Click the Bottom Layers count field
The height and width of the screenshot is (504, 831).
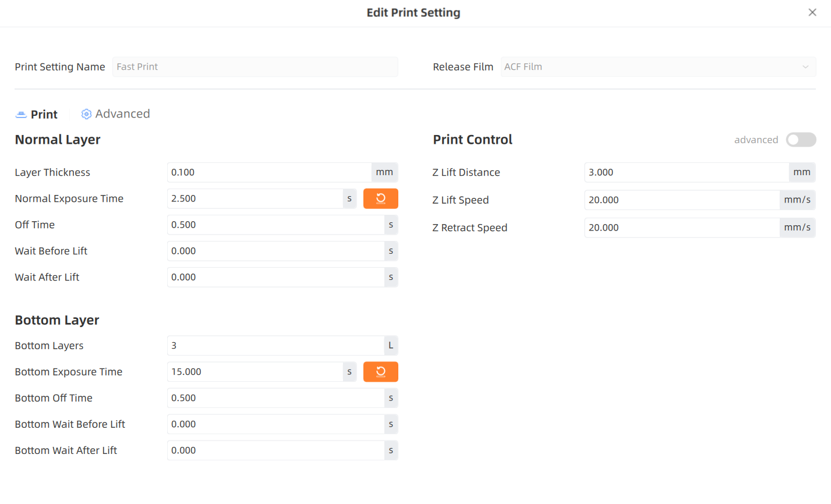tap(275, 346)
